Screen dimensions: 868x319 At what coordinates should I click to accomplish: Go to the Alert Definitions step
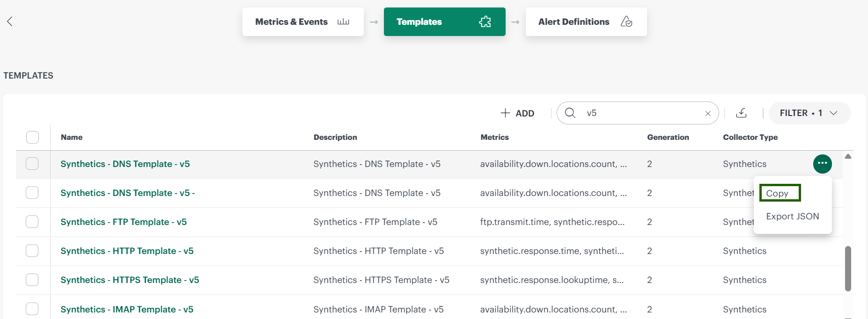pos(586,22)
